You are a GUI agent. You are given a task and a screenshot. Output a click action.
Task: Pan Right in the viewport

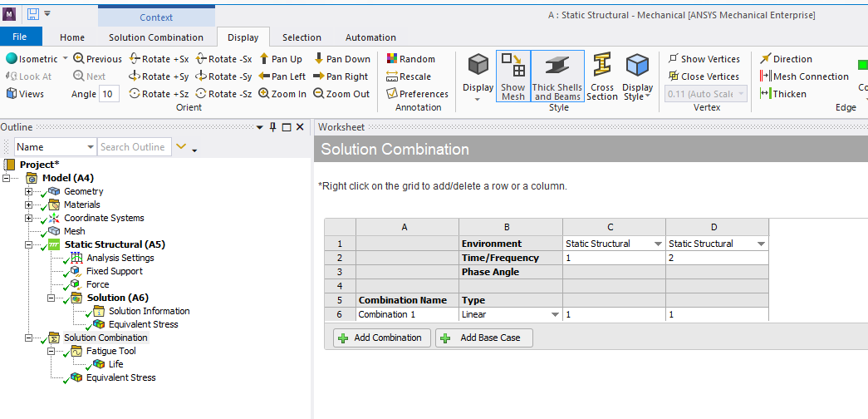tap(341, 76)
